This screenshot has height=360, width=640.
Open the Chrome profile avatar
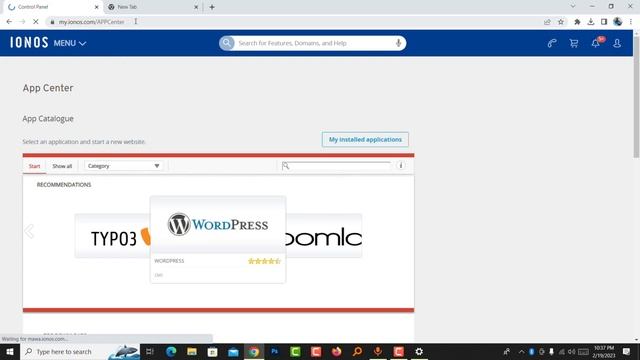(618, 22)
